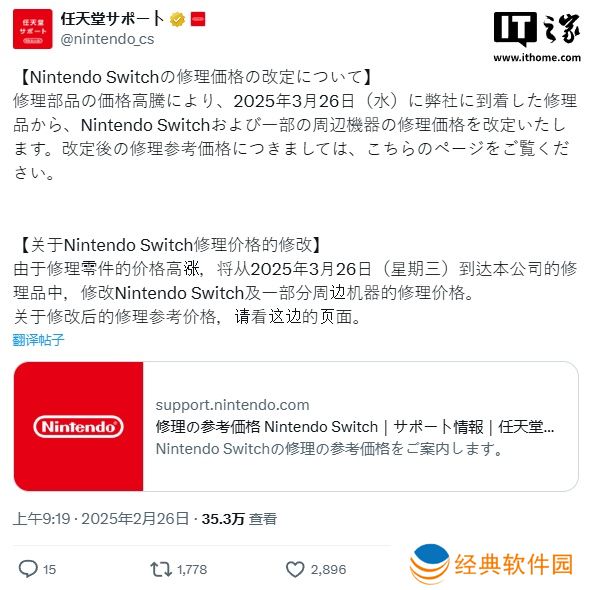Image resolution: width=591 pixels, height=590 pixels.
Task: Click the IT之家 logo watermark
Action: tap(537, 29)
